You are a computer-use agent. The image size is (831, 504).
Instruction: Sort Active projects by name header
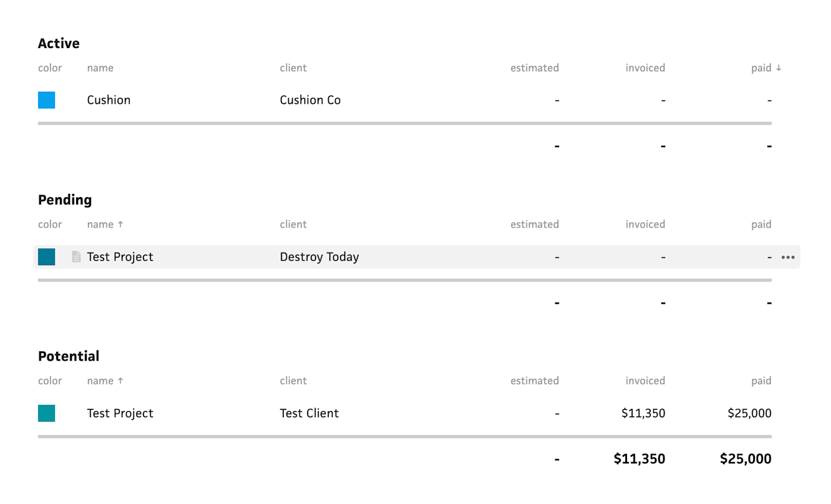point(100,68)
